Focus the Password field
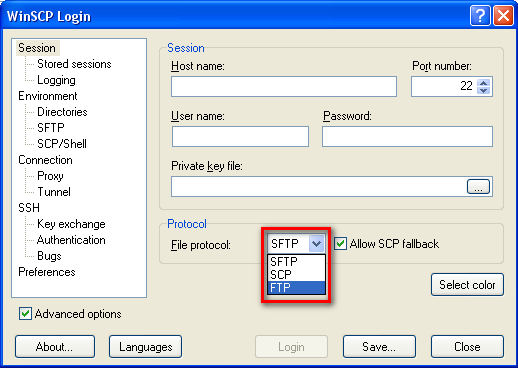518x368 pixels. tap(407, 136)
